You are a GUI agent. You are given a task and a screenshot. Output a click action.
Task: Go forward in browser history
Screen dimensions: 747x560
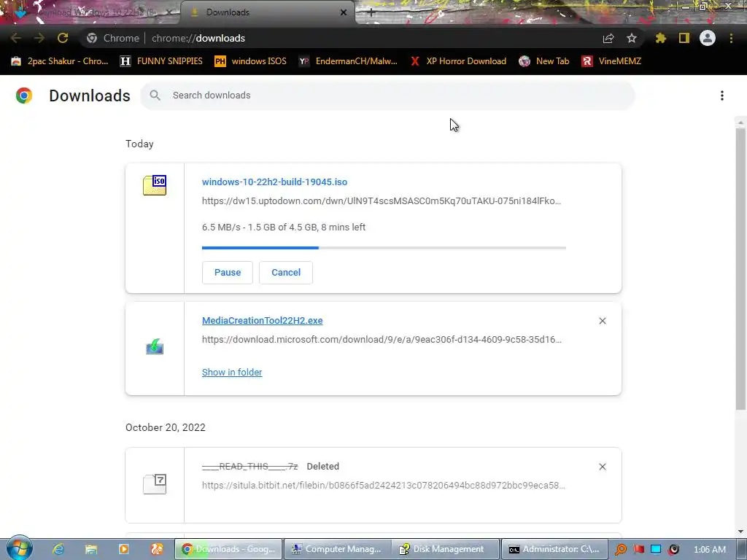point(39,38)
